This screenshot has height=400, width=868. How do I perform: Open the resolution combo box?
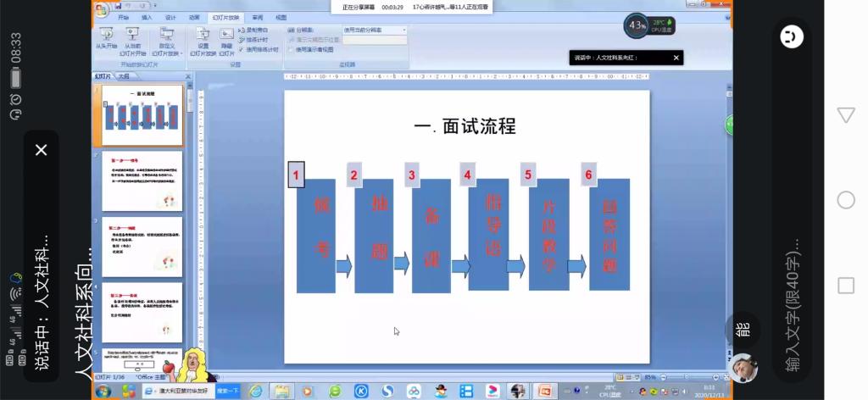[x=374, y=30]
